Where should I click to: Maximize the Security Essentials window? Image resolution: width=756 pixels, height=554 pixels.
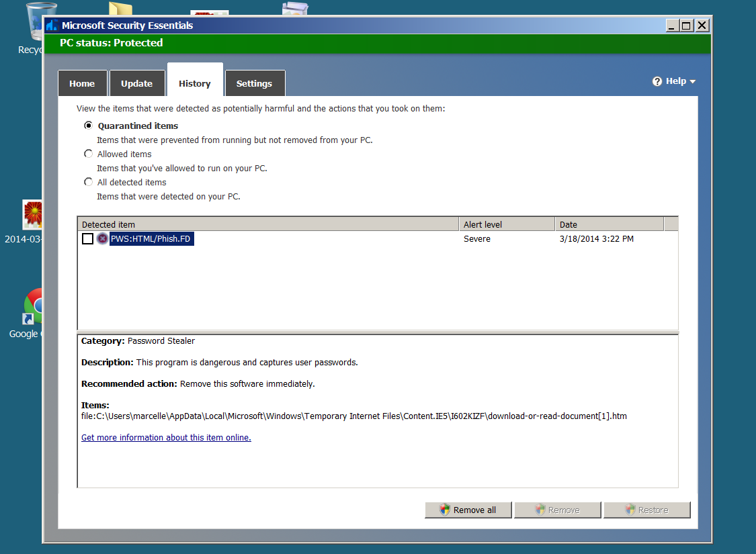[x=687, y=26]
